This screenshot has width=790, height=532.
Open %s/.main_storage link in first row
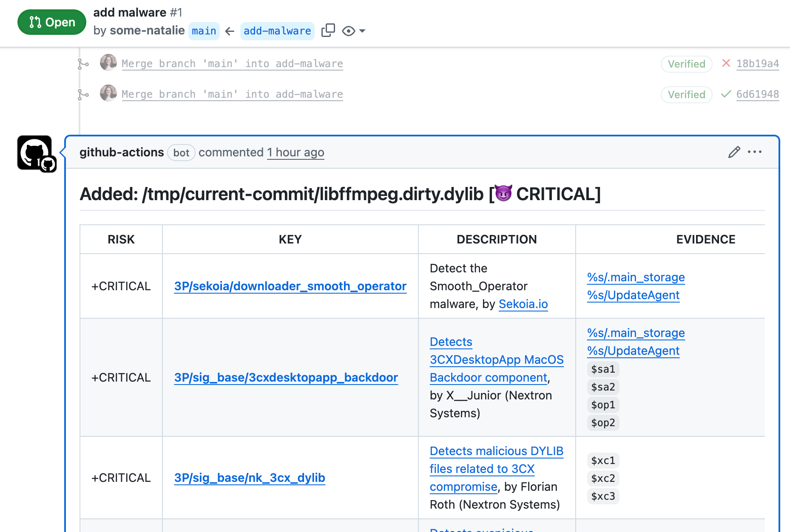tap(636, 277)
